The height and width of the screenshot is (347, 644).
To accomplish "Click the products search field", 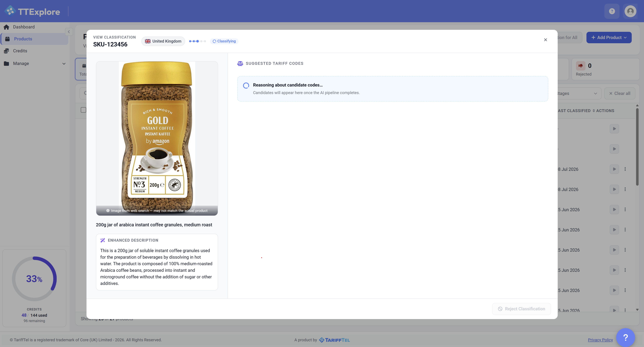I will click(x=83, y=93).
